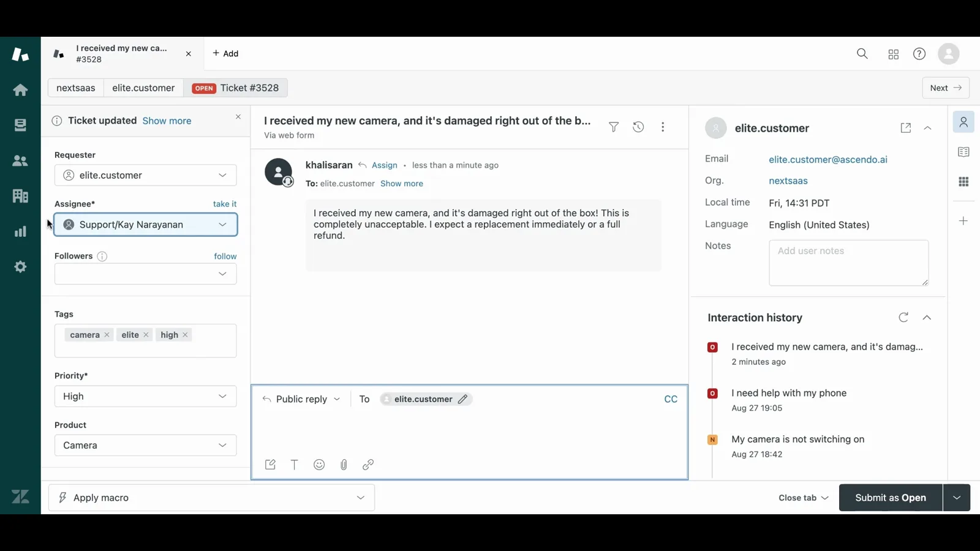Viewport: 980px width, 551px height.
Task: Click the Add user notes field
Action: tap(849, 263)
